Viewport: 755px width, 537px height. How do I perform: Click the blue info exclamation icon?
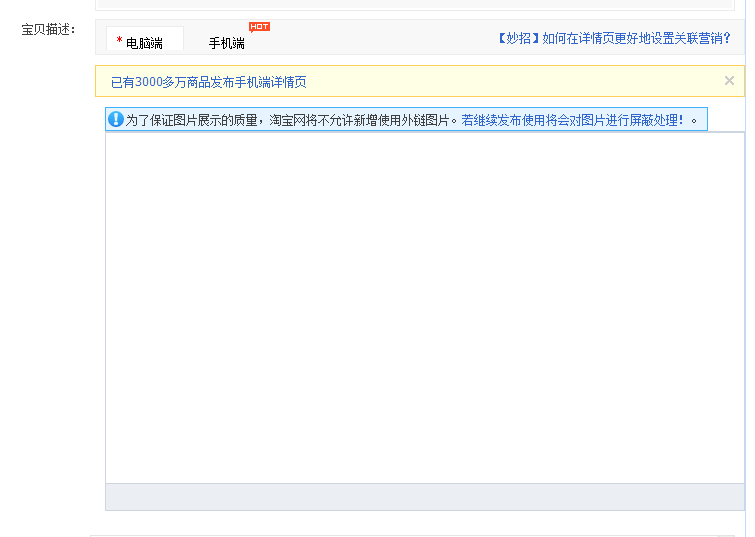tap(116, 119)
